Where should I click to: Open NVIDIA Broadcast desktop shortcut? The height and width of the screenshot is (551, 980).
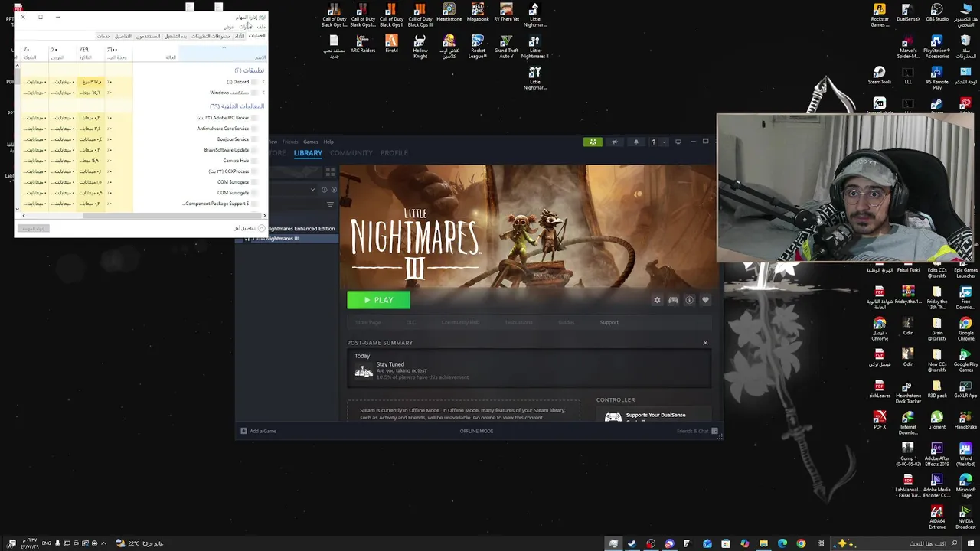965,517
